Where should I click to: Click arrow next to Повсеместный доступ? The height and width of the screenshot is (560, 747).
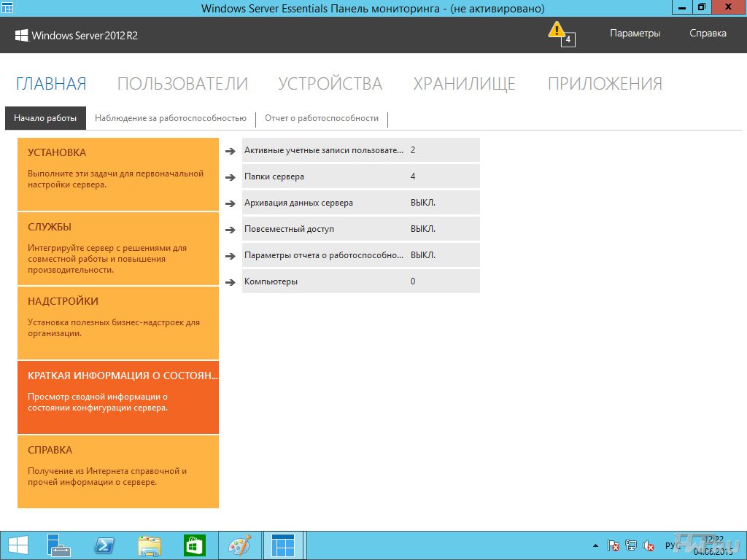coord(230,230)
